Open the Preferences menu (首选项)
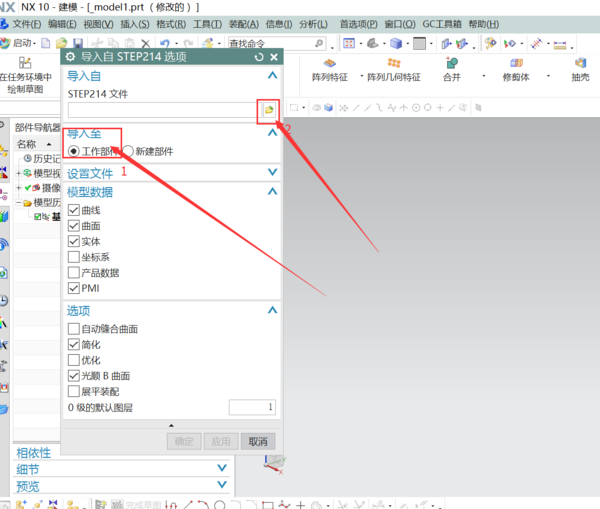This screenshot has height=509, width=600. coord(359,24)
